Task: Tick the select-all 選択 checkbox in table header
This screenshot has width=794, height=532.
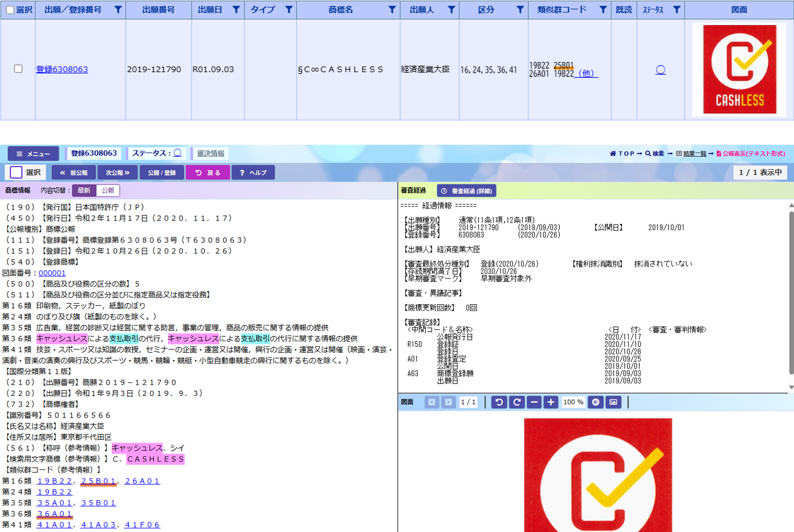Action: (10, 10)
